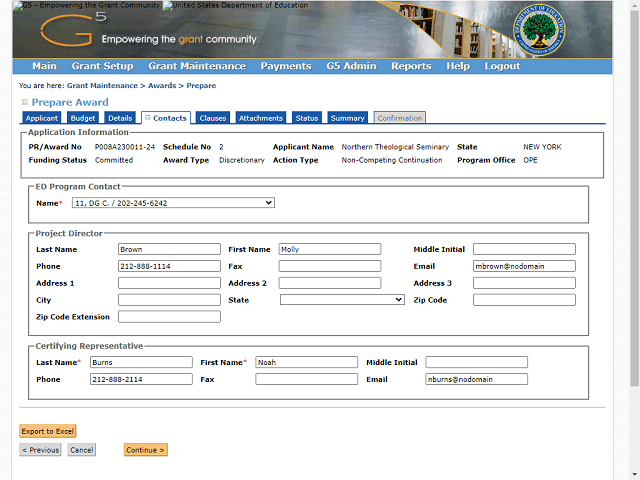This screenshot has height=480, width=640.
Task: Click the Project Director City field
Action: pyautogui.click(x=169, y=299)
